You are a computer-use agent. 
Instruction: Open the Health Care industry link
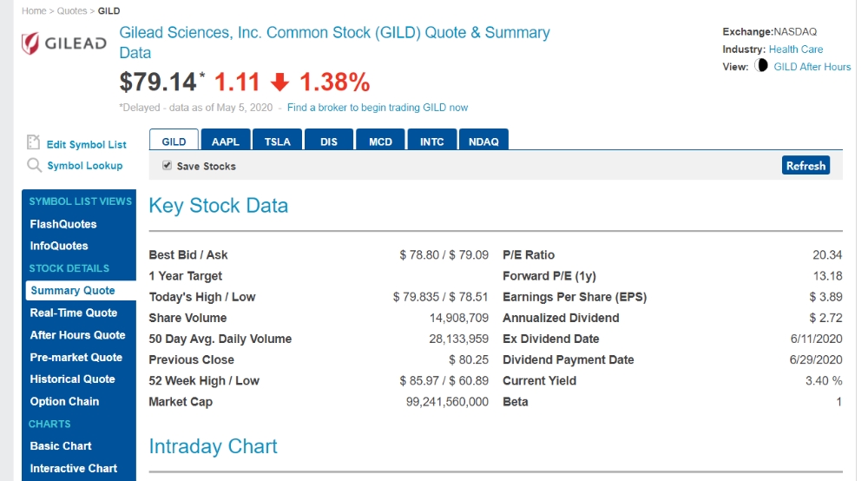[795, 49]
